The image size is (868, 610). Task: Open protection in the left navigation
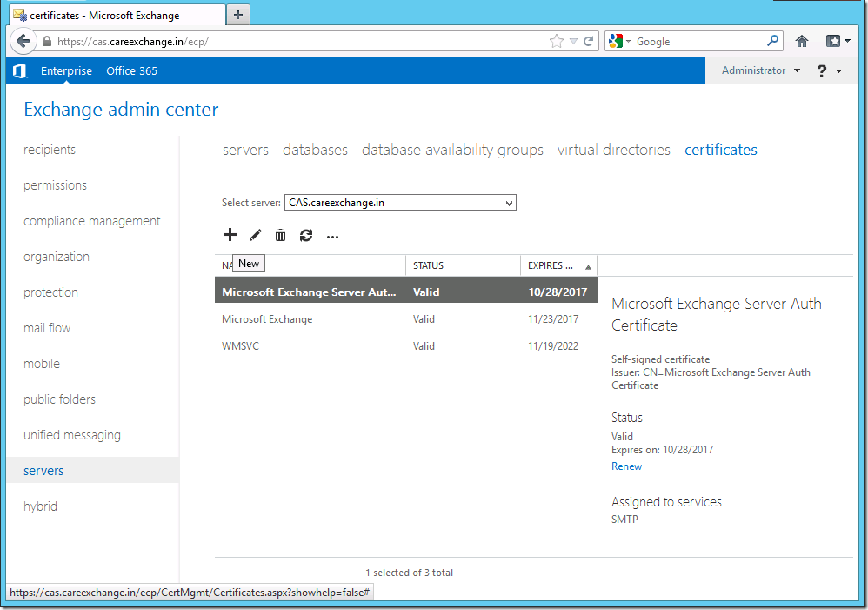(50, 292)
